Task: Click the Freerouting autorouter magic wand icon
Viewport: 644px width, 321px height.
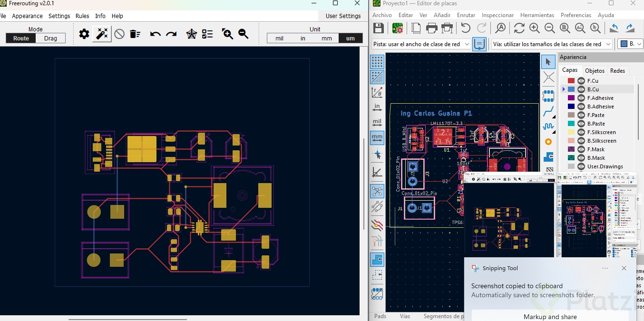Action: point(102,34)
